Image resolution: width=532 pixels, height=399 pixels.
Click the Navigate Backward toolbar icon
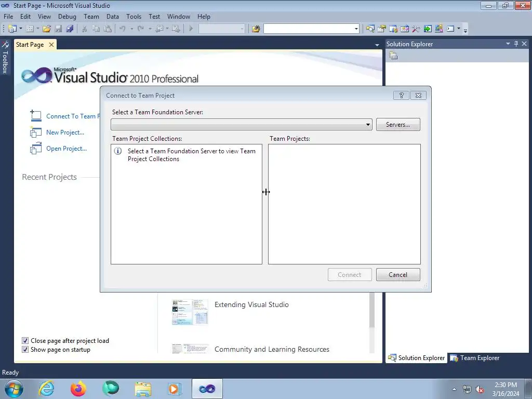[159, 29]
